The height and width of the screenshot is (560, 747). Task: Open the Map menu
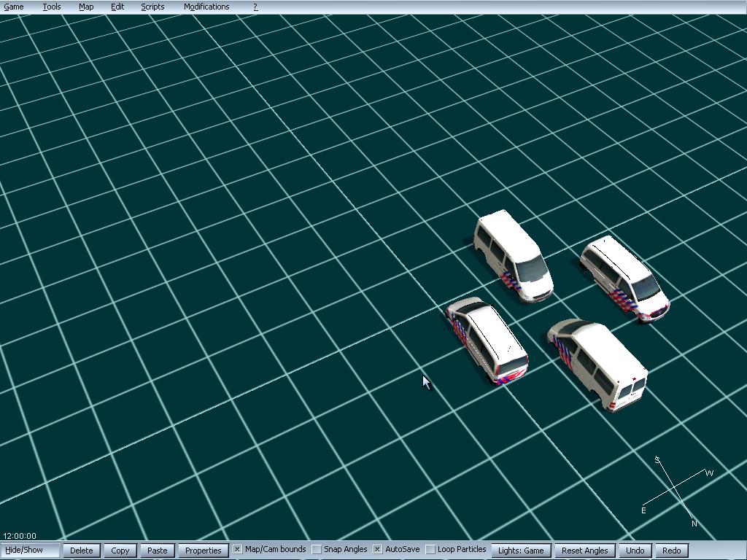coord(86,7)
